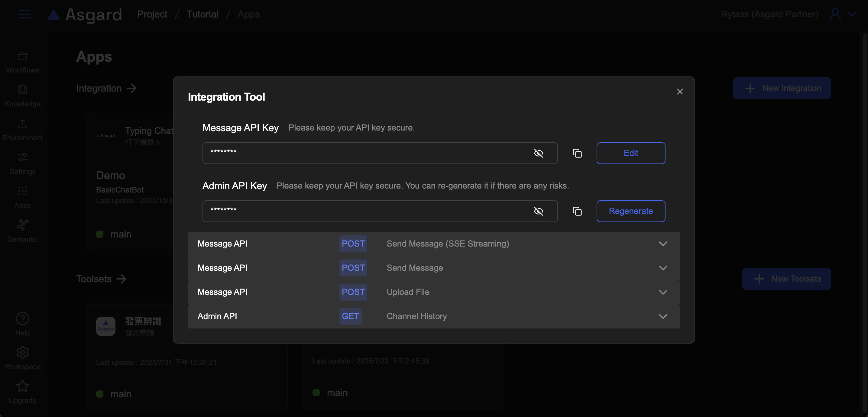Viewport: 868px width, 417px height.
Task: Go to Tutorial in breadcrumb
Action: [x=202, y=14]
